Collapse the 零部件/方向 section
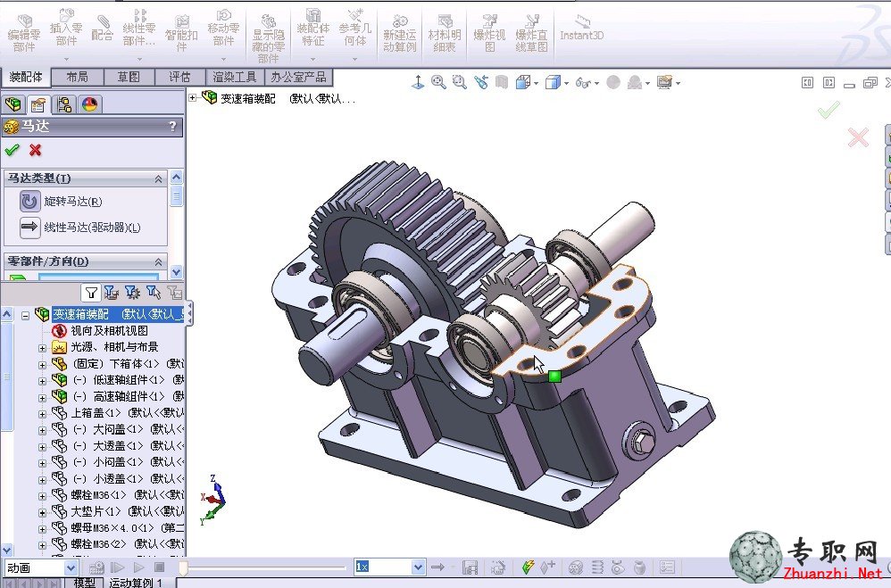The height and width of the screenshot is (588, 891). click(x=159, y=262)
